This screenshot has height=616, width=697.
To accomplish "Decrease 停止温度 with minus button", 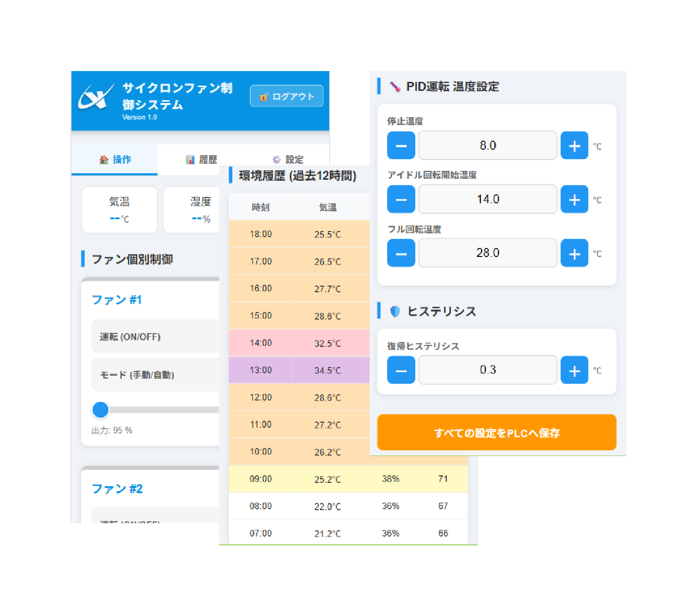I will coord(401,146).
